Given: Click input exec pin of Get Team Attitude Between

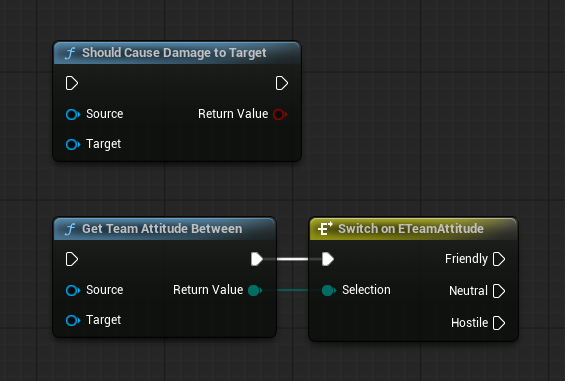Looking at the screenshot, I should pyautogui.click(x=72, y=259).
